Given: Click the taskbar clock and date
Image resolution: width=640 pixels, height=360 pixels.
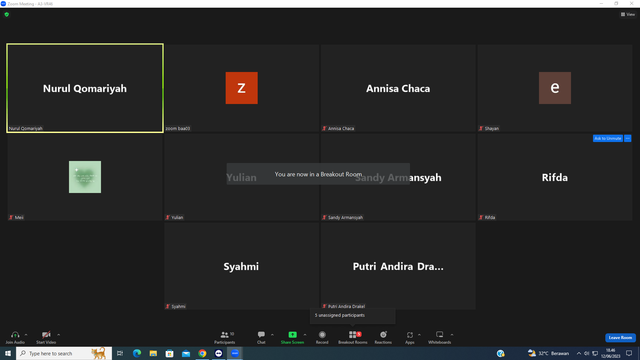Looking at the screenshot, I should coord(610,353).
